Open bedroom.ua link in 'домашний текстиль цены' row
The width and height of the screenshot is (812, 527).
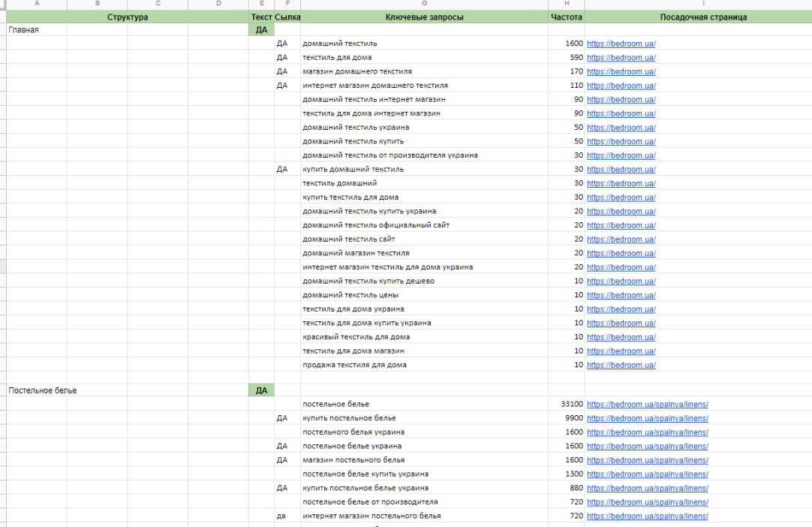[621, 295]
